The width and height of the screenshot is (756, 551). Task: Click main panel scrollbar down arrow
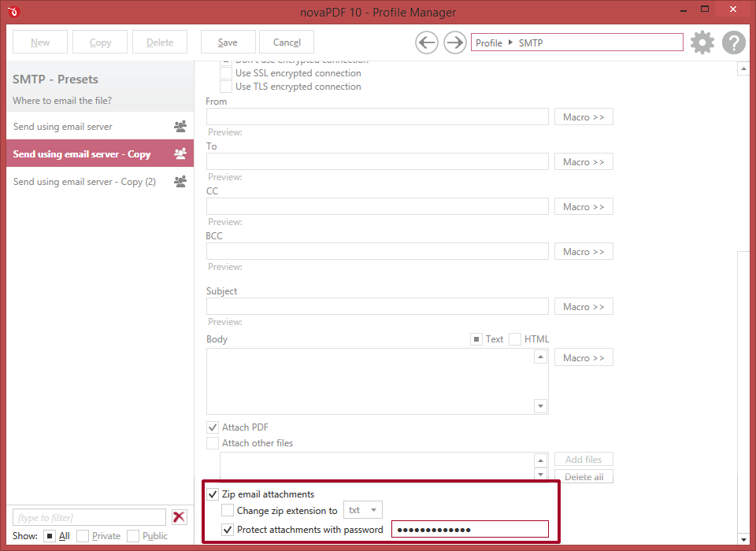click(743, 539)
